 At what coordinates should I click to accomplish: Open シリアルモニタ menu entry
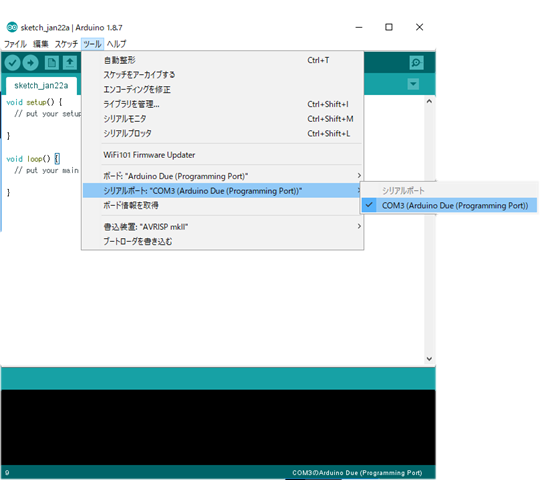223,119
